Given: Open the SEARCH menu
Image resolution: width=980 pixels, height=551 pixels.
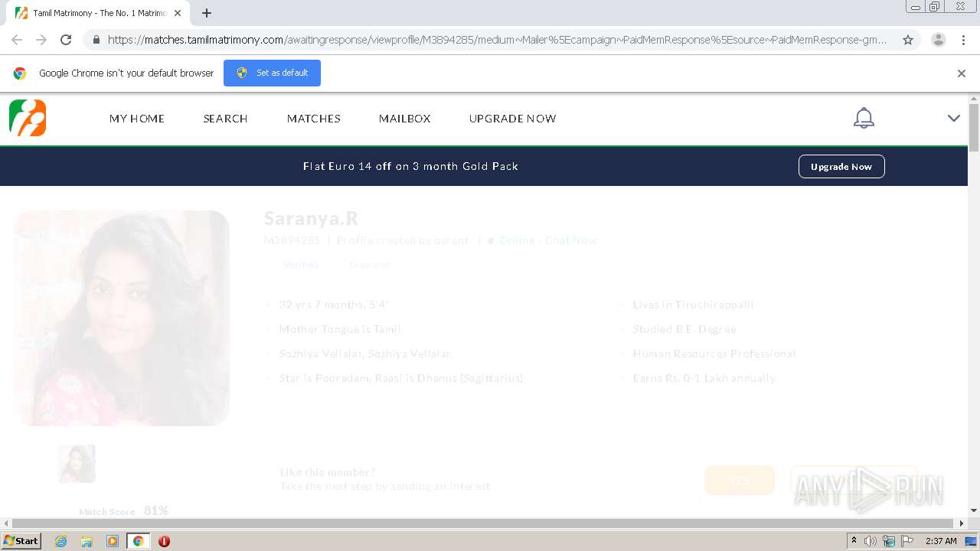Looking at the screenshot, I should tap(225, 119).
